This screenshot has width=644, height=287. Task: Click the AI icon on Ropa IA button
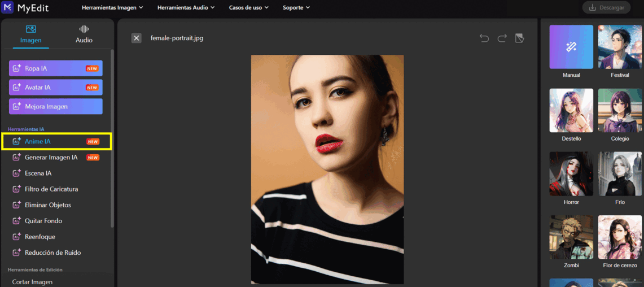[17, 68]
